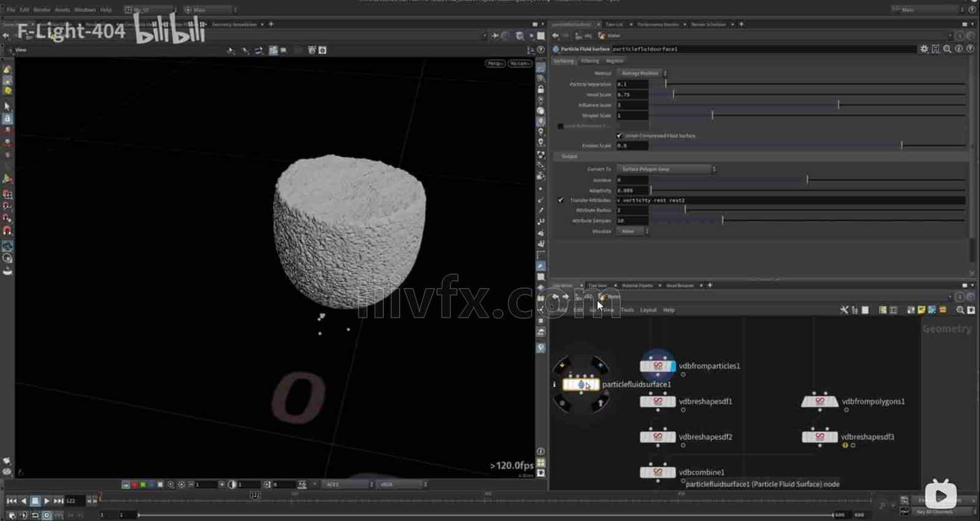Click the search parameters magnifier icon
The height and width of the screenshot is (521, 980).
(x=947, y=49)
